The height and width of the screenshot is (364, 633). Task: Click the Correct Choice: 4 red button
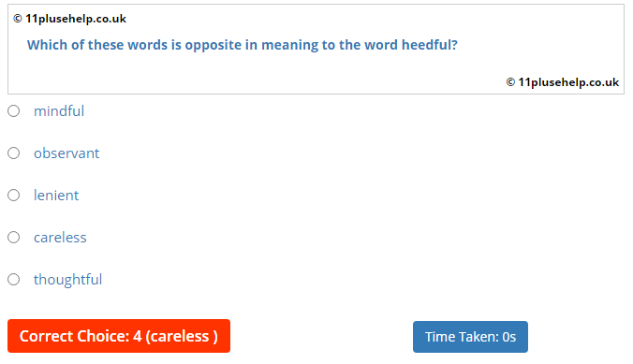coord(119,336)
